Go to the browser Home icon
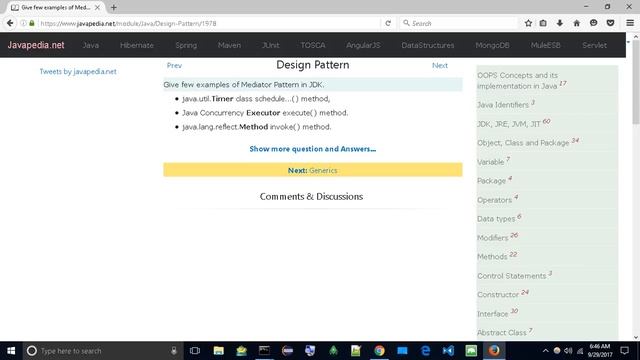The image size is (640, 360). (x=576, y=23)
